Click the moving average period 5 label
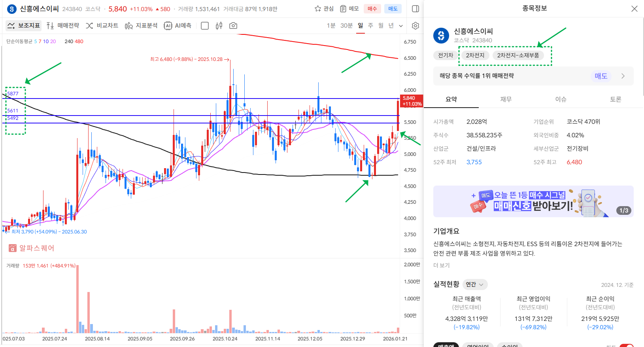Screen dimensions: 644x347 [36, 42]
